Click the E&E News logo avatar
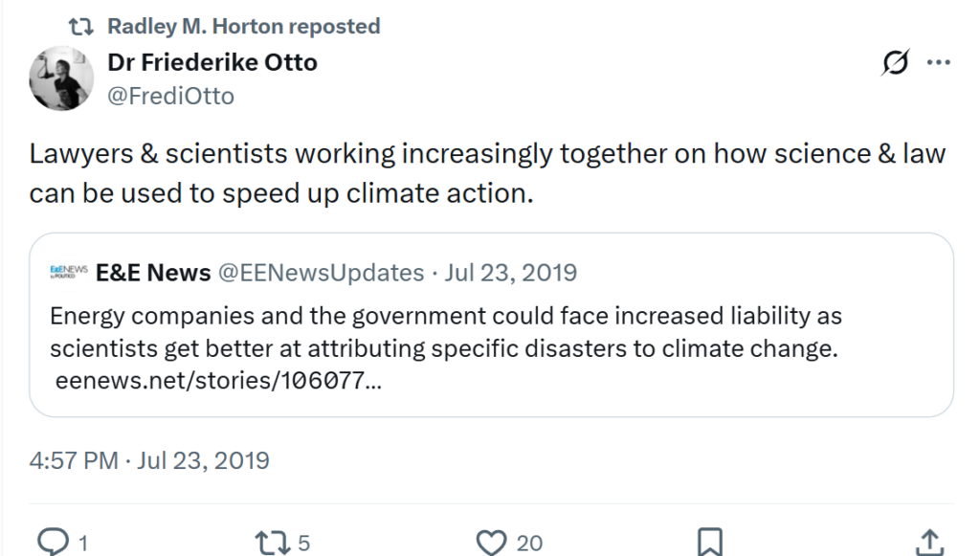Image resolution: width=980 pixels, height=556 pixels. (69, 273)
